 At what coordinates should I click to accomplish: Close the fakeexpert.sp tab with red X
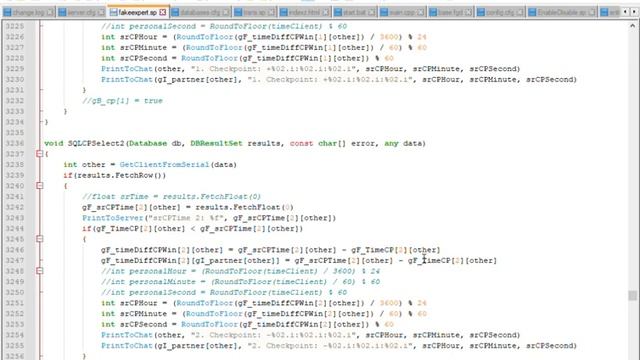tap(162, 12)
